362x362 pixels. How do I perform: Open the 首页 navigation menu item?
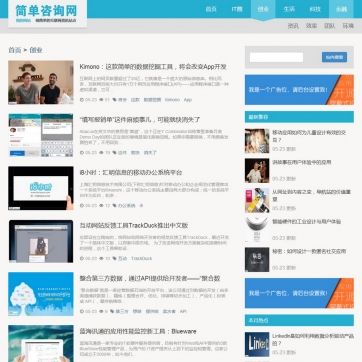[211, 9]
